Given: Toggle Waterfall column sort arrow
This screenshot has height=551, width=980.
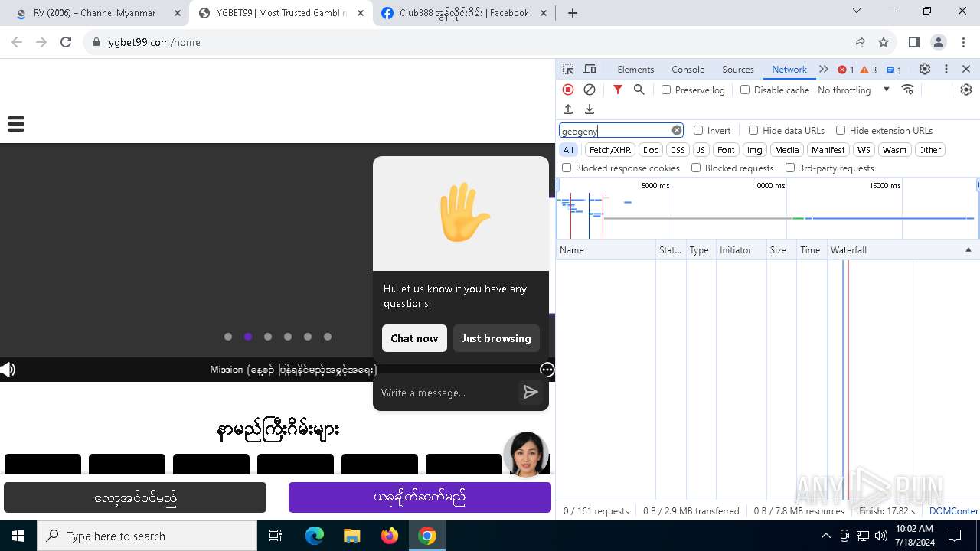Looking at the screenshot, I should [968, 250].
